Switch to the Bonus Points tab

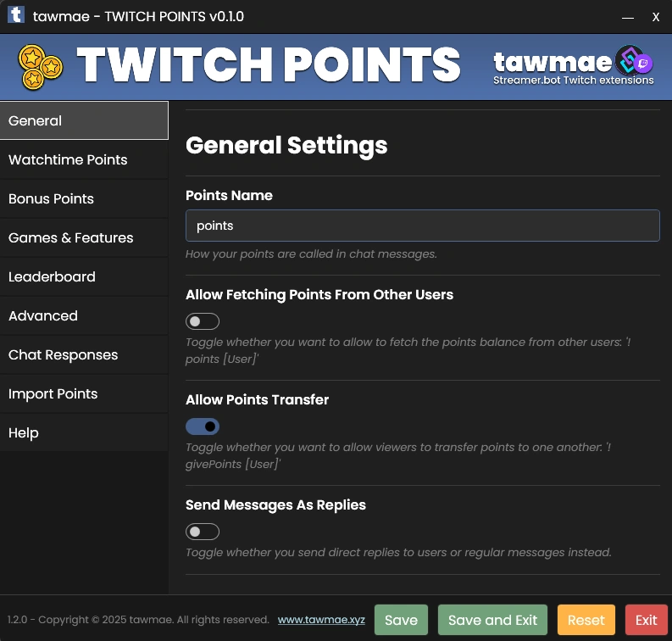point(84,198)
